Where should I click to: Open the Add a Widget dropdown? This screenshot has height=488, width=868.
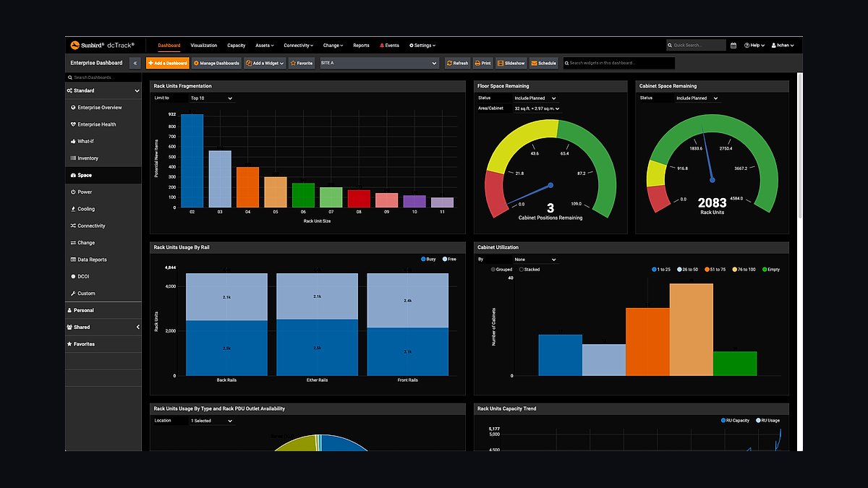(x=265, y=63)
